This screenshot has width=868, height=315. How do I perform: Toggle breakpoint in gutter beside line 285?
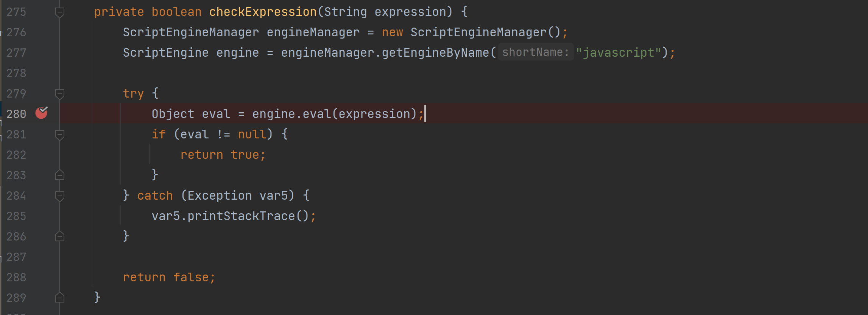click(41, 216)
